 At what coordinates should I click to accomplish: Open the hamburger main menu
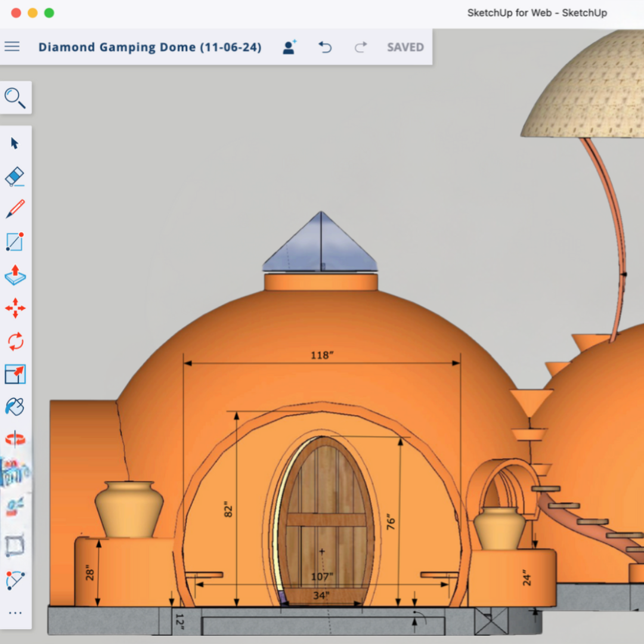coord(12,47)
